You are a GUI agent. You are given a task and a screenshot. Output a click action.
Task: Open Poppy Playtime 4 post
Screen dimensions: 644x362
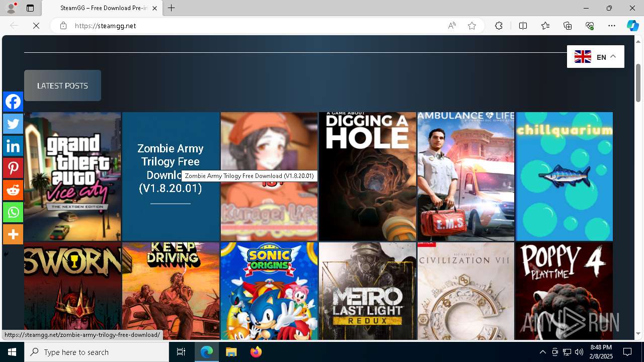pos(564,291)
